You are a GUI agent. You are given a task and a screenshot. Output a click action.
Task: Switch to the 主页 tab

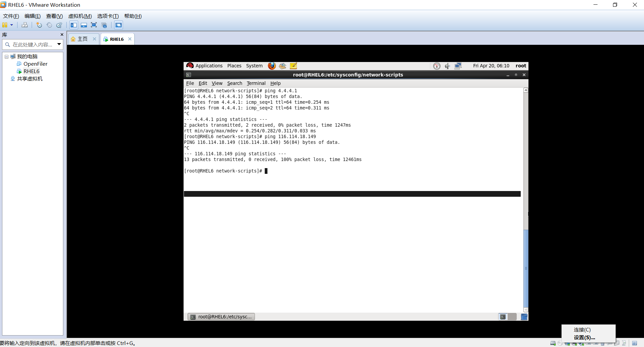click(83, 39)
